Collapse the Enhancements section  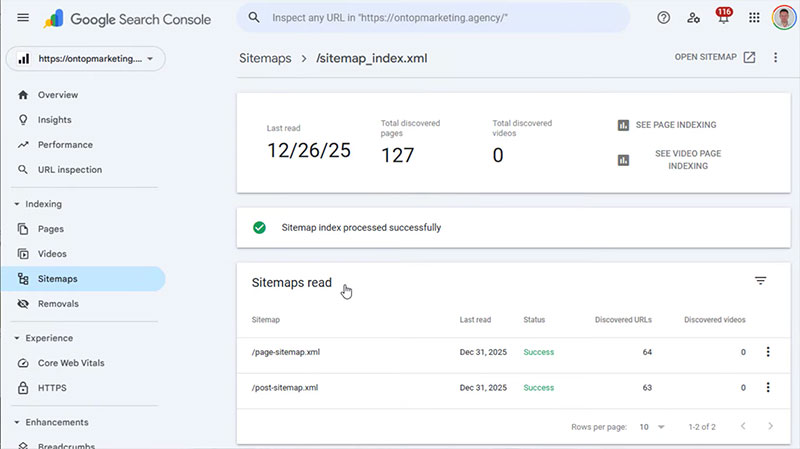tap(16, 422)
